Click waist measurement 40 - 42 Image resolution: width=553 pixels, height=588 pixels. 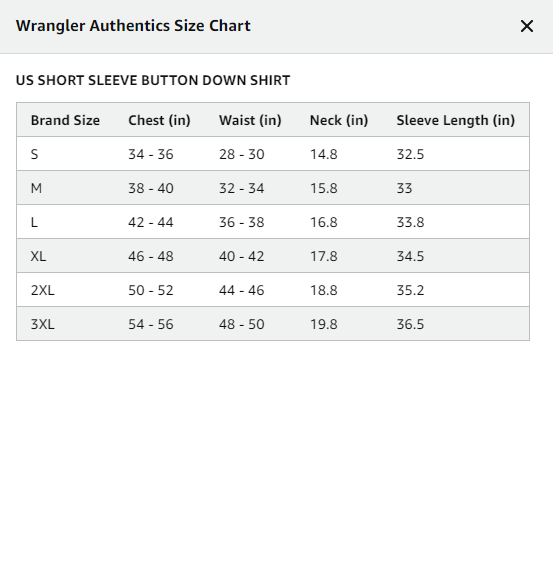241,256
